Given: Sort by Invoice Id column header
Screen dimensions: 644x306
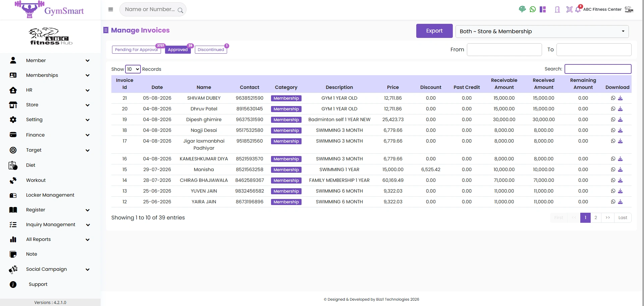Looking at the screenshot, I should (125, 84).
